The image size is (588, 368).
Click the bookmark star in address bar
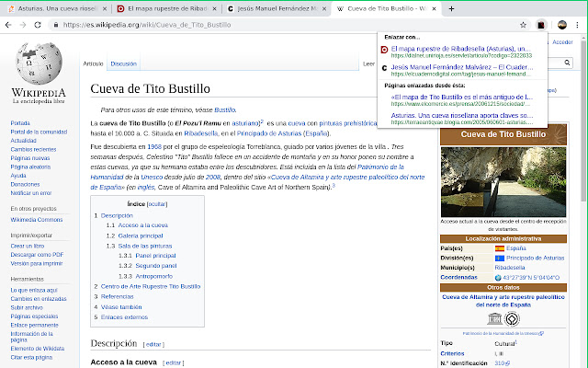523,25
